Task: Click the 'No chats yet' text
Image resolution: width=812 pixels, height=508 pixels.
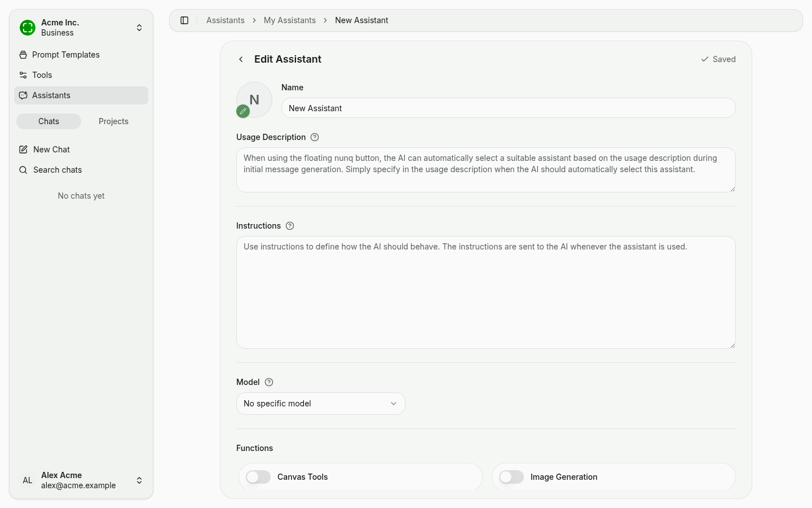Action: pyautogui.click(x=81, y=196)
